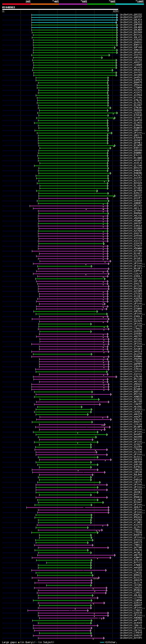Image resolution: width=146 pixels, height=644 pixels.
Task: Select hit label UniRef100_Q115U2
Action: (131, 103)
